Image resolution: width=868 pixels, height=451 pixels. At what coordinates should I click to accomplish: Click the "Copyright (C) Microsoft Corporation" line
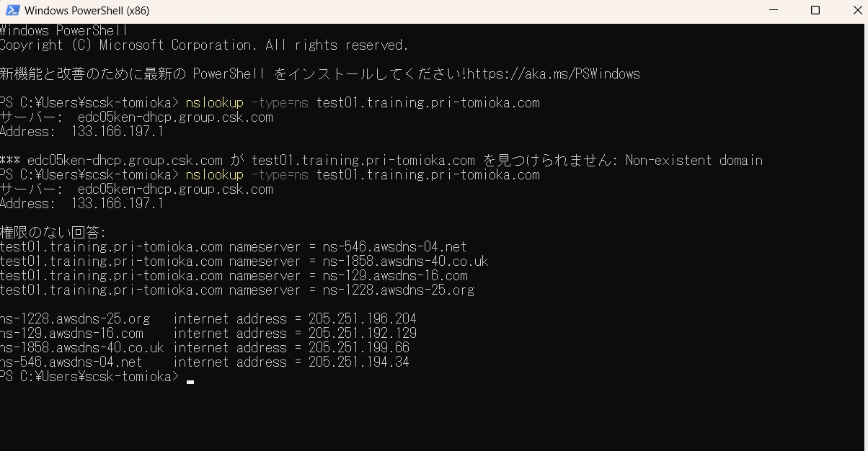(204, 45)
